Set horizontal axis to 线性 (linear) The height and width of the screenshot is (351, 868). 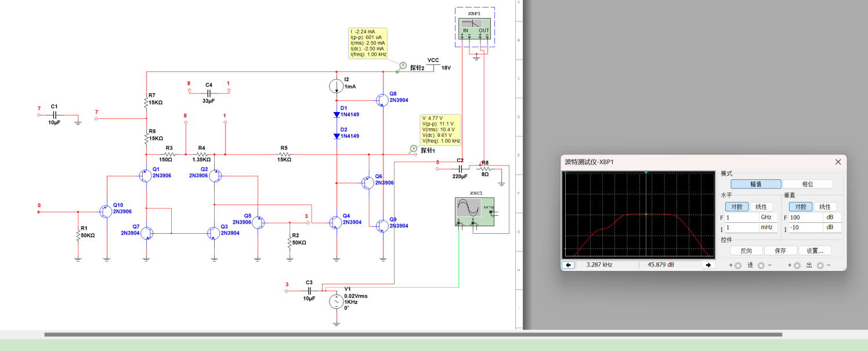click(761, 207)
